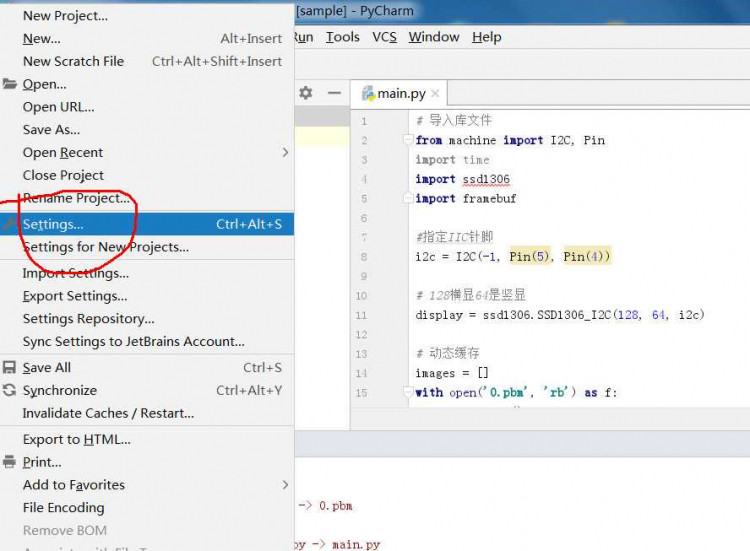Click the framebuf import on line 5
Screen dimensions: 750x551
tap(489, 198)
